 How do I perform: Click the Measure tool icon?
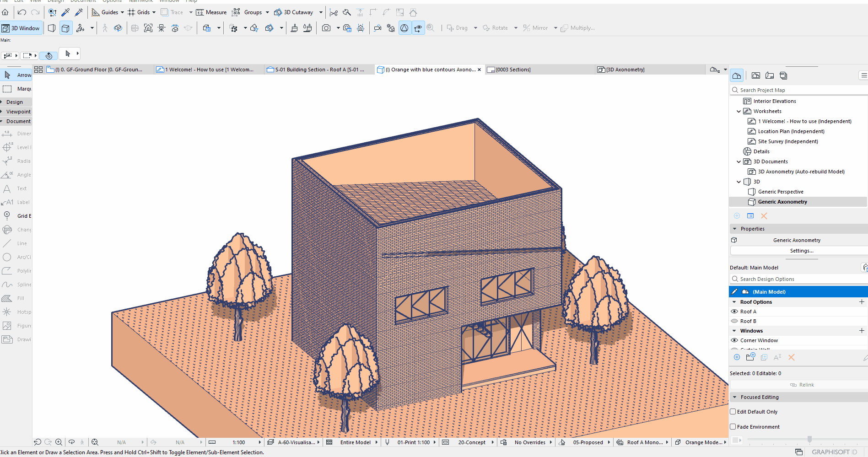coord(200,12)
